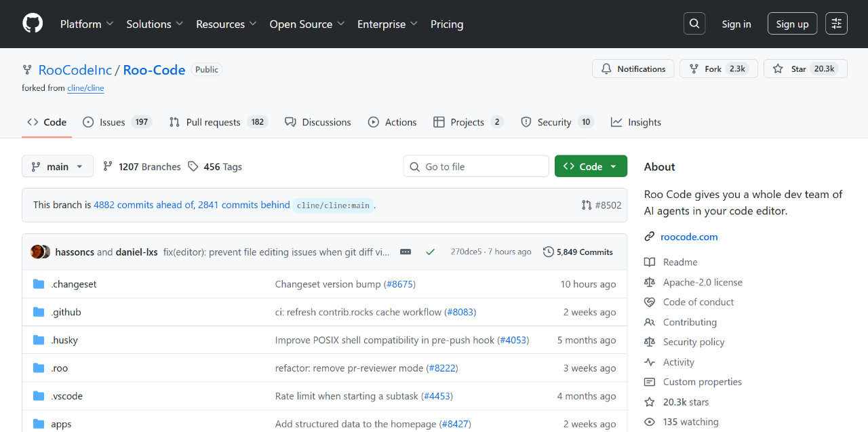Click the commit status green checkmark
Screen dimensions: 868x432
[x=430, y=252]
